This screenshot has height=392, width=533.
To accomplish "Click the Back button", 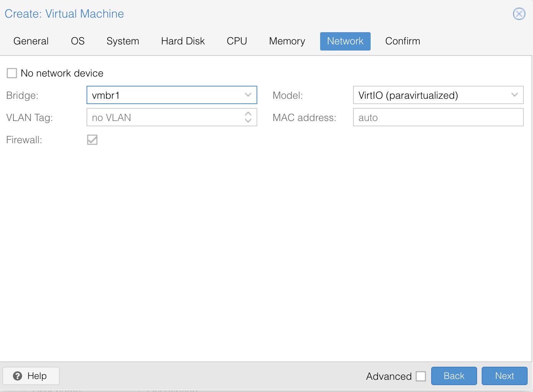I will (x=454, y=376).
